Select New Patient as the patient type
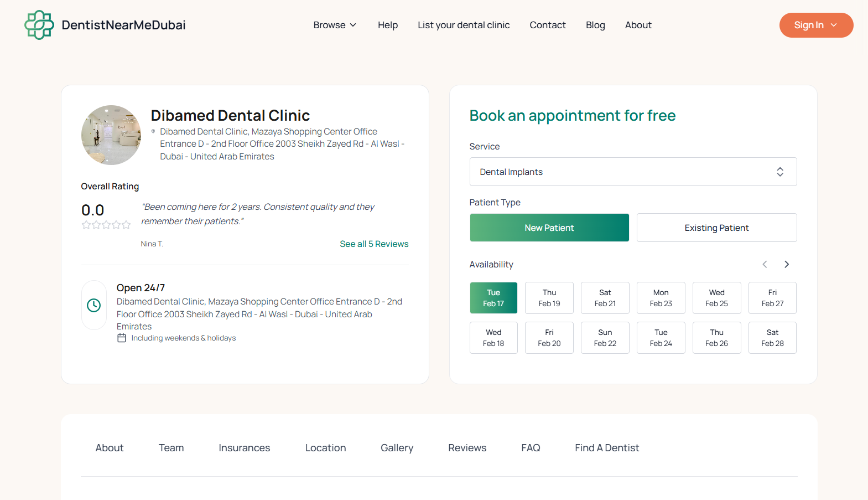 [549, 228]
